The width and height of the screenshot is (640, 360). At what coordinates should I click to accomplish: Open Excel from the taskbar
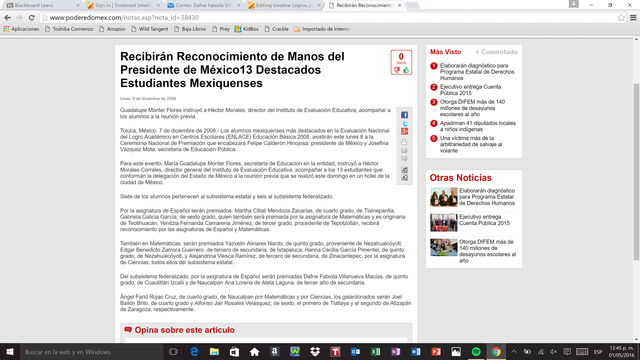[376, 352]
